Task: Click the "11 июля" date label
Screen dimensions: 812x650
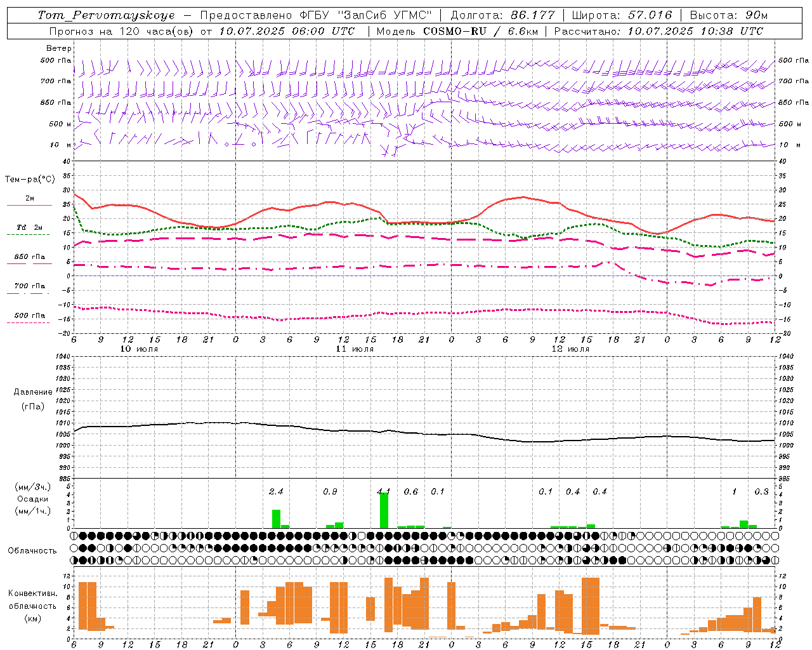Action: tap(355, 348)
